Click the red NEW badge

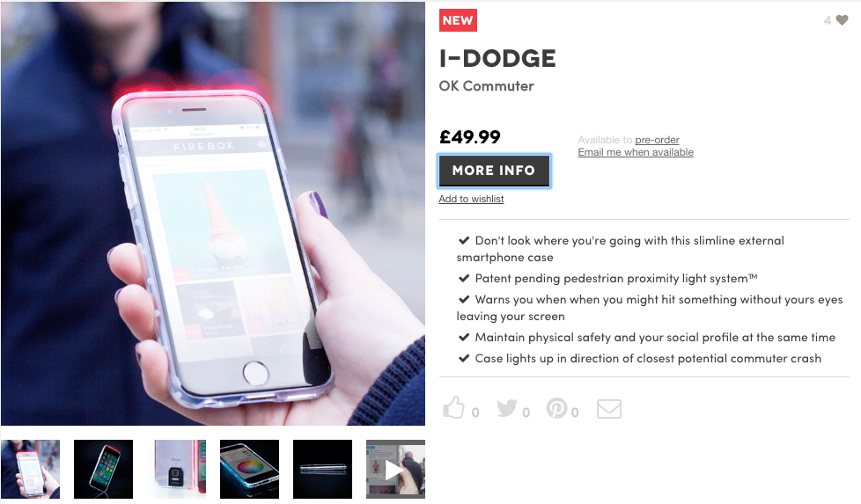click(x=458, y=20)
